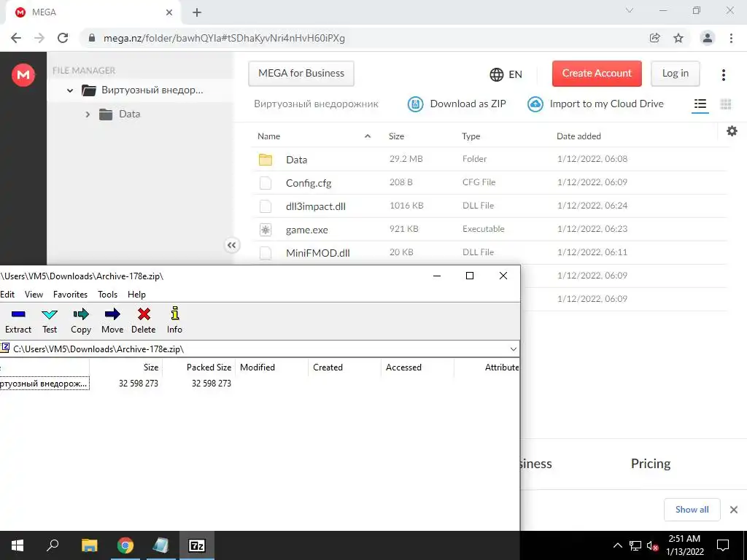The width and height of the screenshot is (747, 560).
Task: Select the Data folder in the tree
Action: point(129,114)
